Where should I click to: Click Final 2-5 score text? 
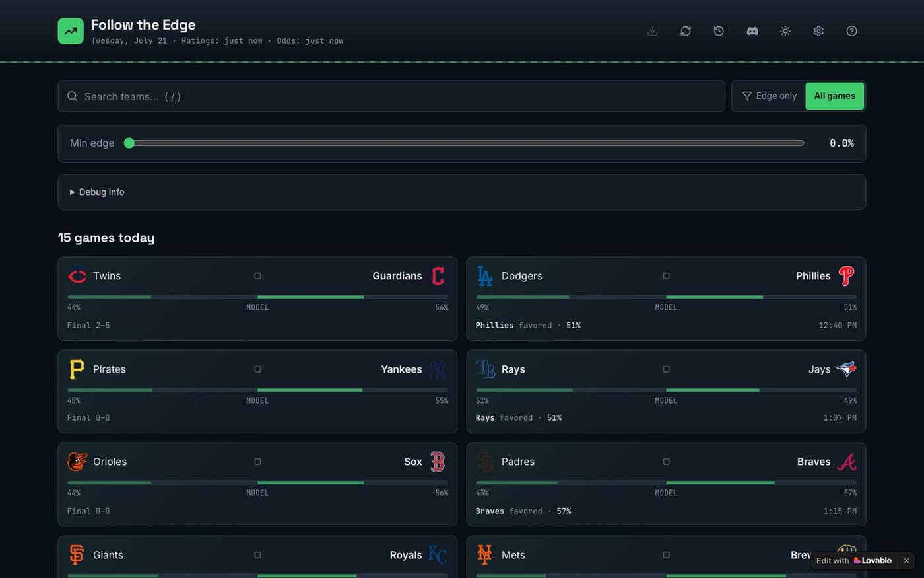point(88,325)
